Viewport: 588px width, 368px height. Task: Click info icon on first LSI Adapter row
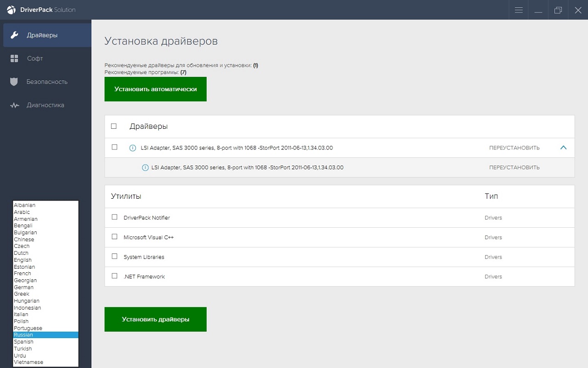133,148
